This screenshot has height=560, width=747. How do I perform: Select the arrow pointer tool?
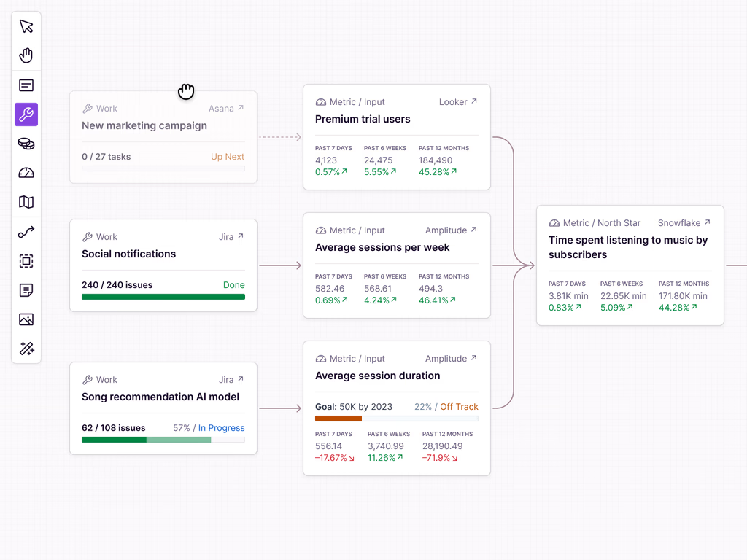point(26,26)
